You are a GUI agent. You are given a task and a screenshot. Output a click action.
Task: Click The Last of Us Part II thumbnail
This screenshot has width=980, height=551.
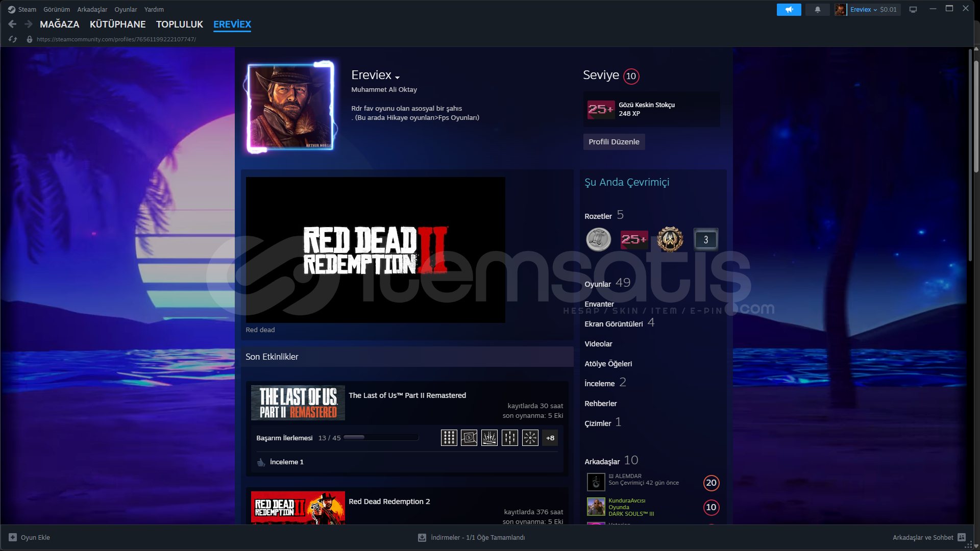point(298,403)
